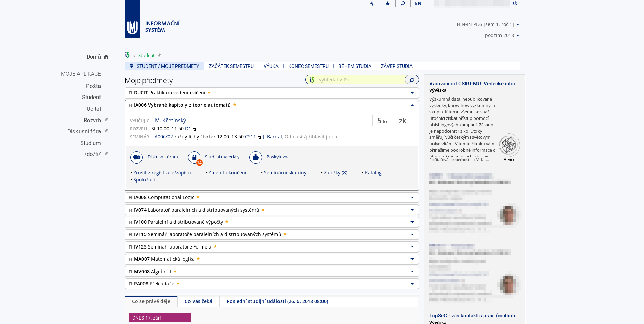Image resolution: width=644 pixels, height=324 pixels.
Task: Click the logout power icon
Action: [x=515, y=3]
